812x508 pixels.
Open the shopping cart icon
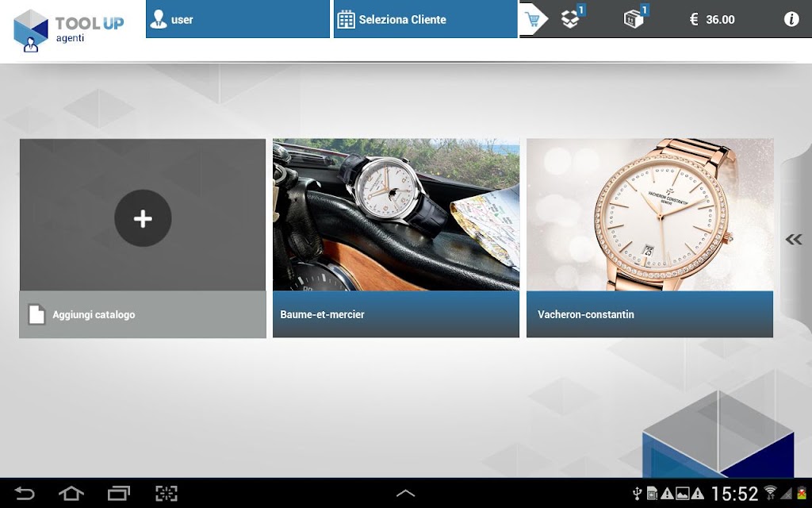click(532, 19)
